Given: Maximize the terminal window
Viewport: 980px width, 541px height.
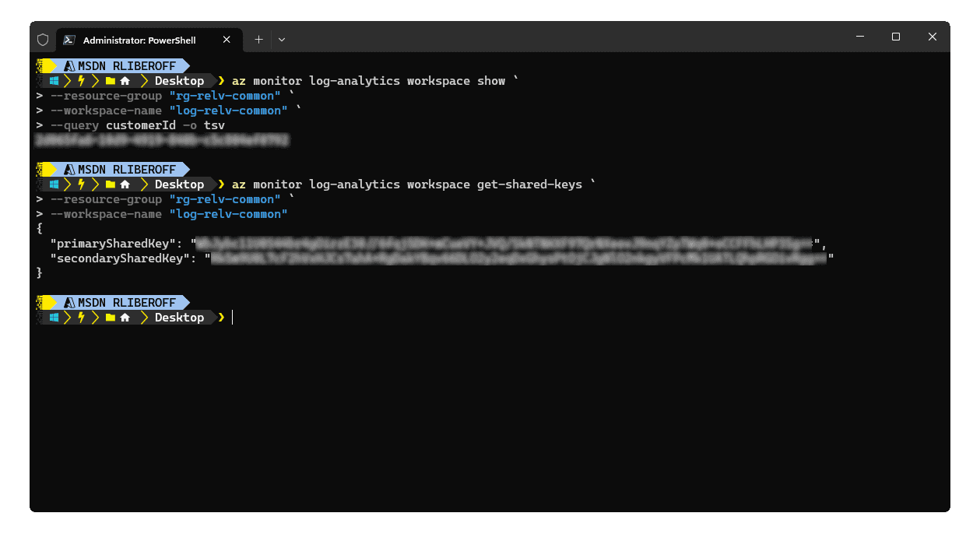Looking at the screenshot, I should tap(896, 37).
